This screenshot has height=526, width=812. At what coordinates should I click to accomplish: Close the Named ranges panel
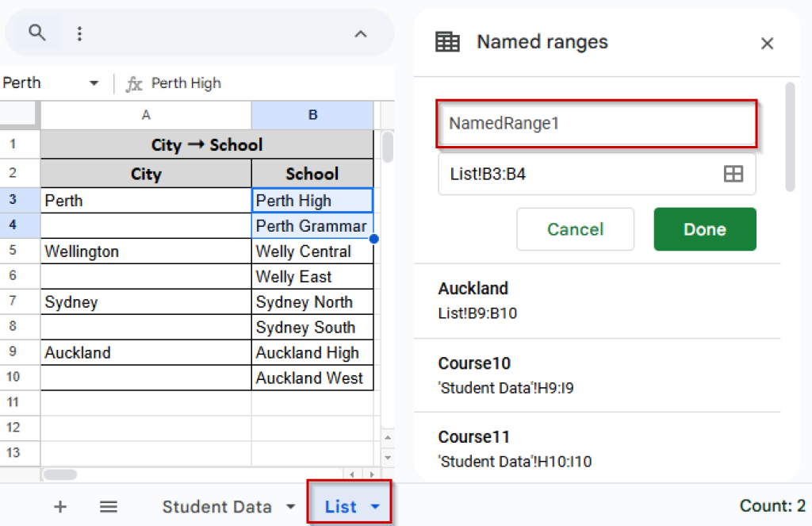point(767,43)
